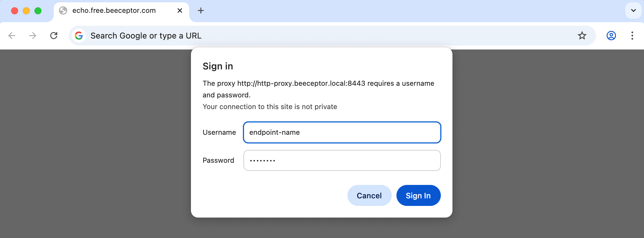Image resolution: width=644 pixels, height=238 pixels.
Task: Open a new tab with the plus button
Action: [x=200, y=10]
